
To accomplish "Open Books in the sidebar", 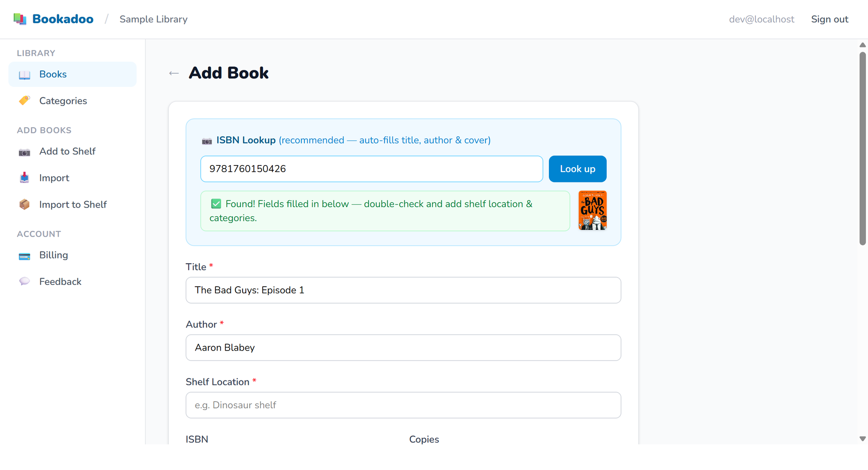I will click(x=73, y=74).
